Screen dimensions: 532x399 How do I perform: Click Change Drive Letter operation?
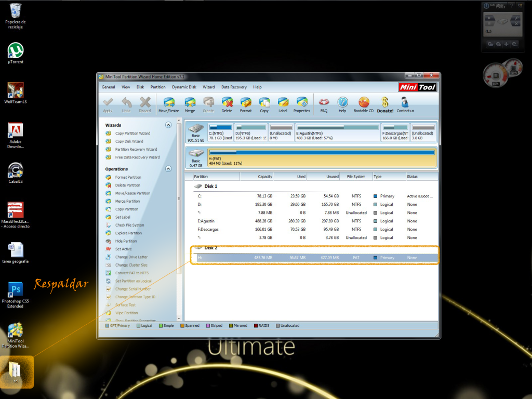coord(131,257)
